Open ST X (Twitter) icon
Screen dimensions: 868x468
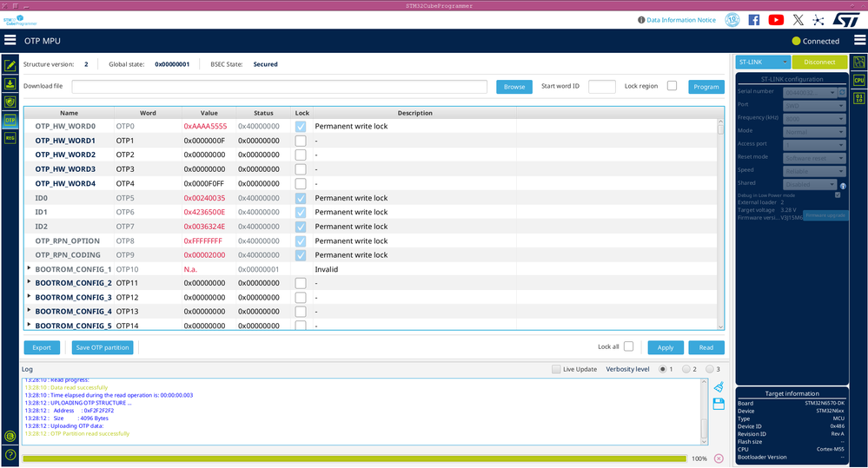[798, 20]
